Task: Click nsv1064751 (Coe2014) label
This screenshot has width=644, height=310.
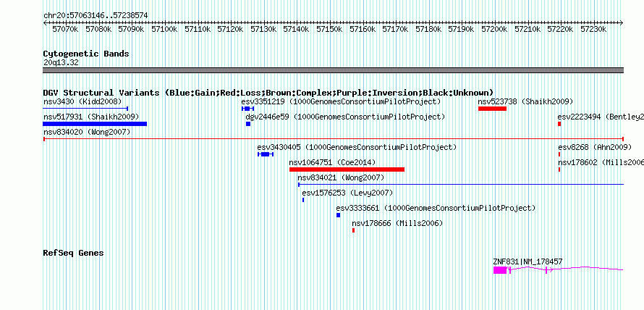Action: [x=332, y=162]
